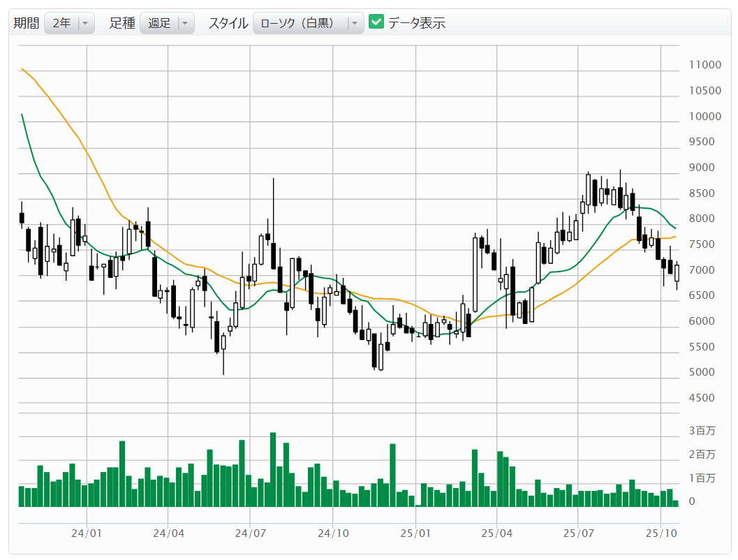Click the データ表示 label text
Image resolution: width=738 pixels, height=560 pixels.
point(417,23)
